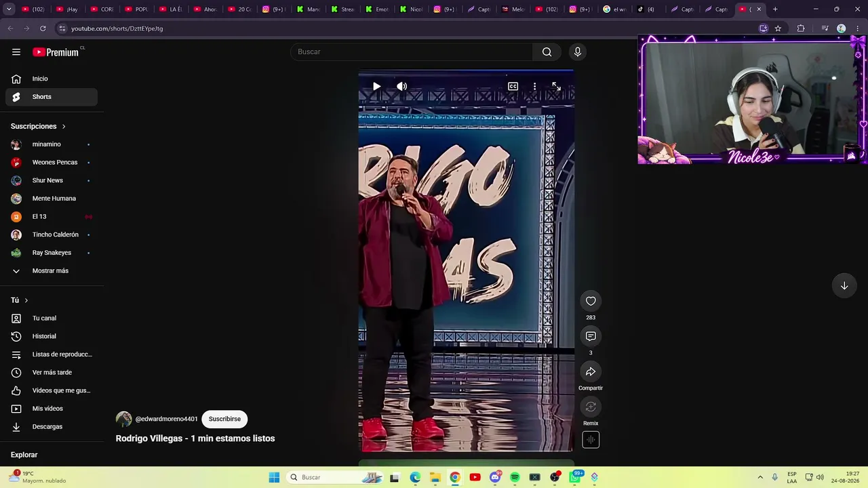This screenshot has height=488, width=868.
Task: Open the Mente Humana channel
Action: 52,199
